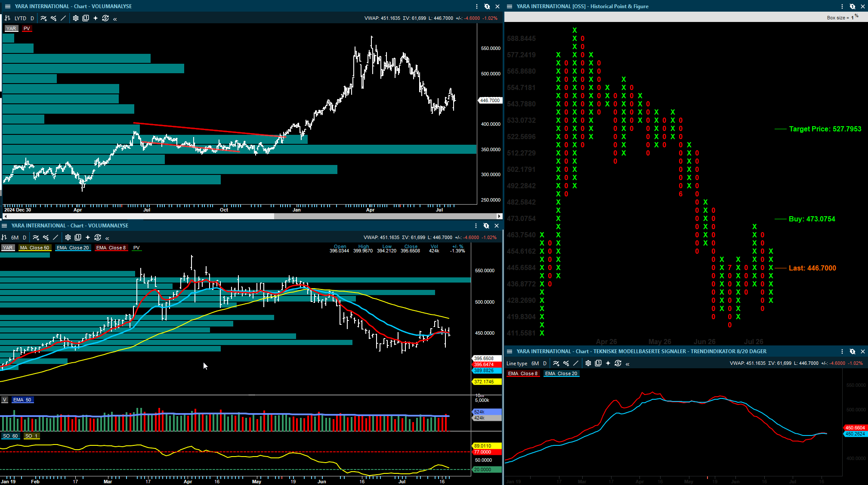Select trend line tool in lower-left 6M chart
This screenshot has width=868, height=485.
56,237
